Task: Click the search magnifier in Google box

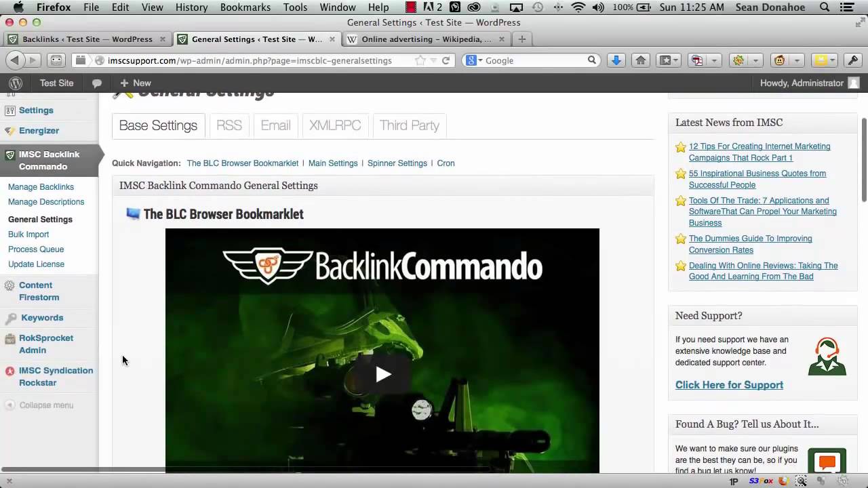Action: click(592, 60)
